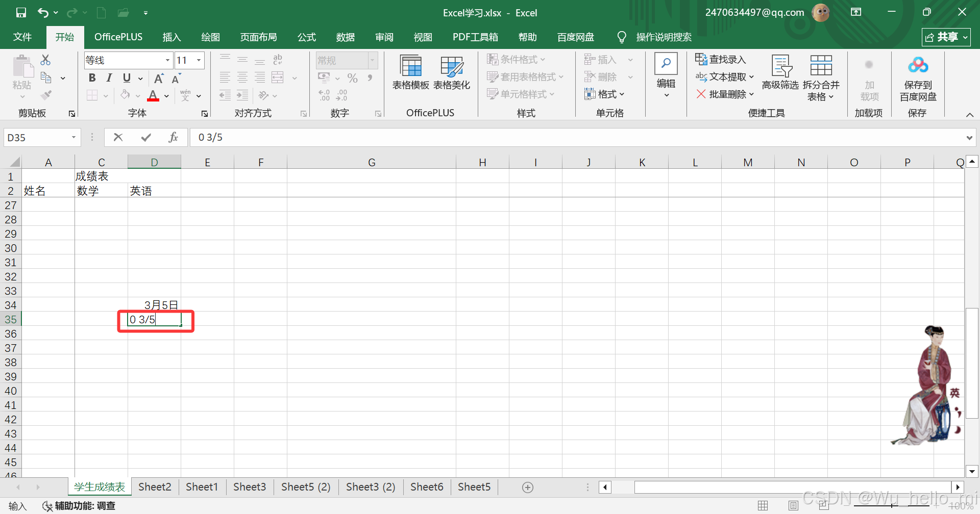Click the horizontal scrollbar right arrow
This screenshot has width=980, height=514.
click(x=958, y=487)
